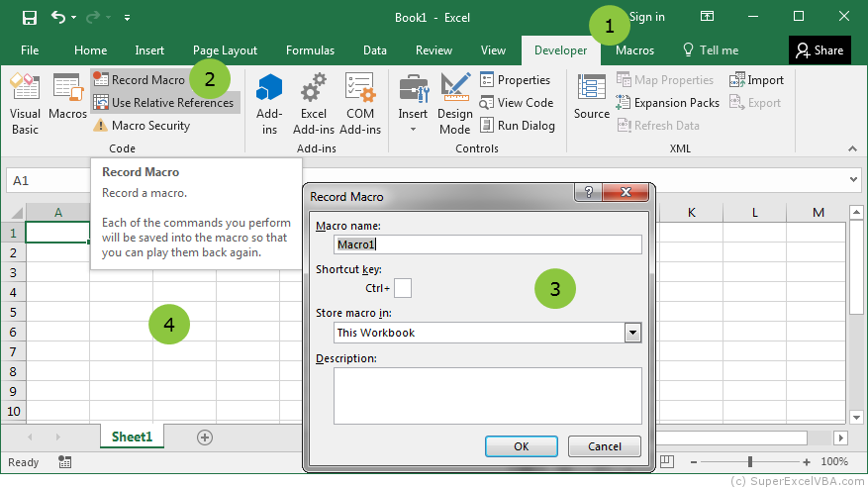Click Import in XML group
Screen dimensions: 868x487
756,80
